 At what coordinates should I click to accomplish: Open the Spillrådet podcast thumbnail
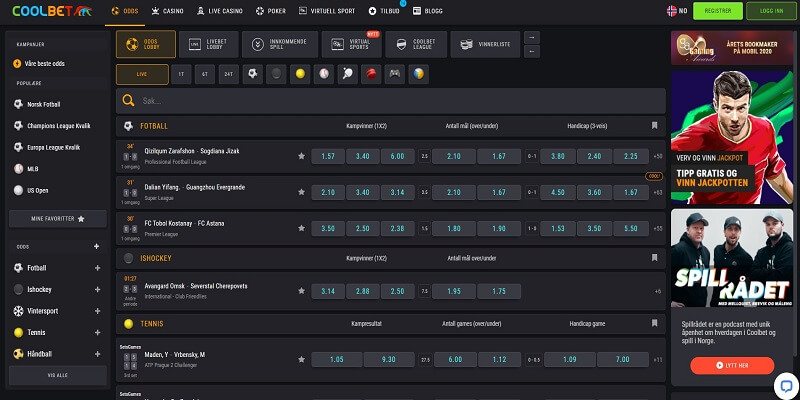tap(732, 258)
